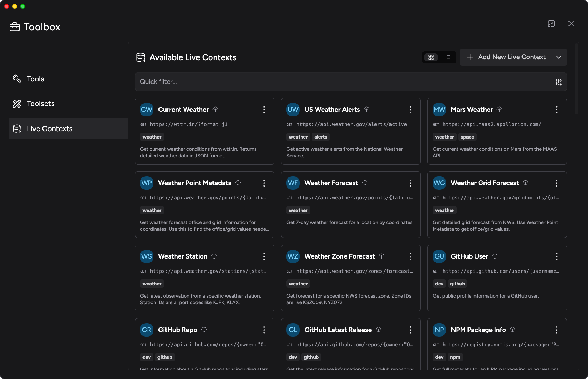Expand the Add New Live Context dropdown arrow
The image size is (588, 379).
point(559,57)
